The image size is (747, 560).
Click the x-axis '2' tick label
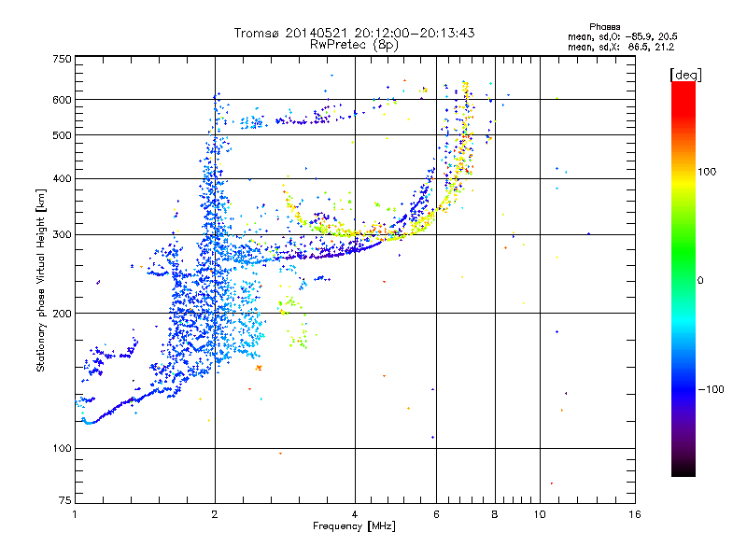pos(215,514)
